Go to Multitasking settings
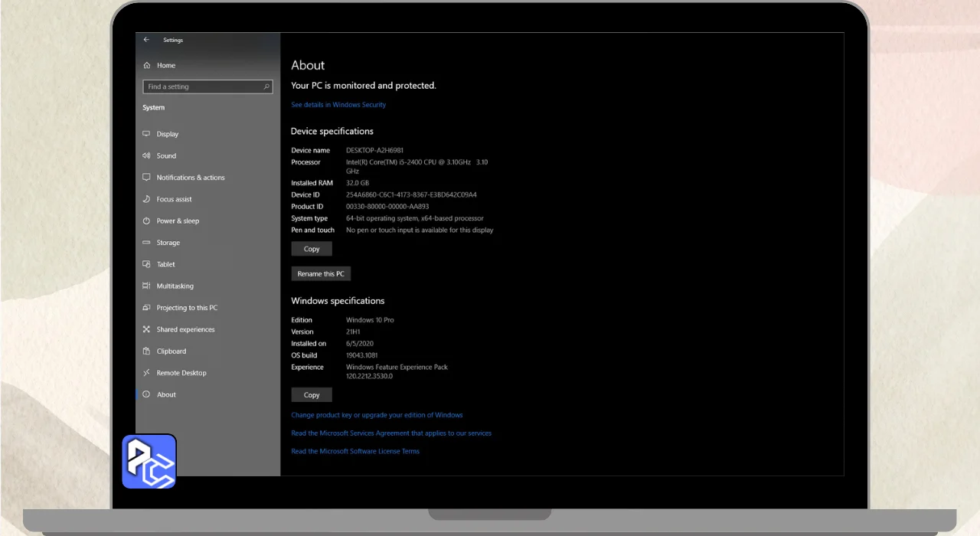 click(175, 286)
